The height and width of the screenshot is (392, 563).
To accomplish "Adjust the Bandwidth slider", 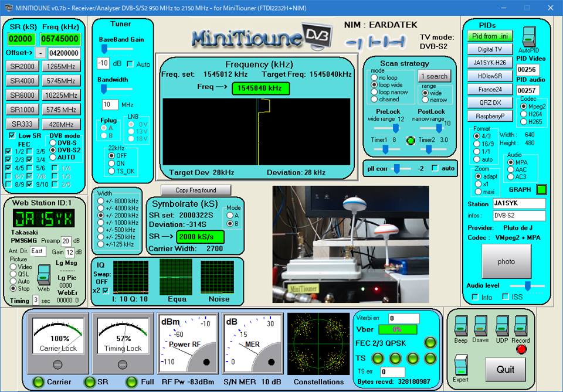I will [103, 88].
